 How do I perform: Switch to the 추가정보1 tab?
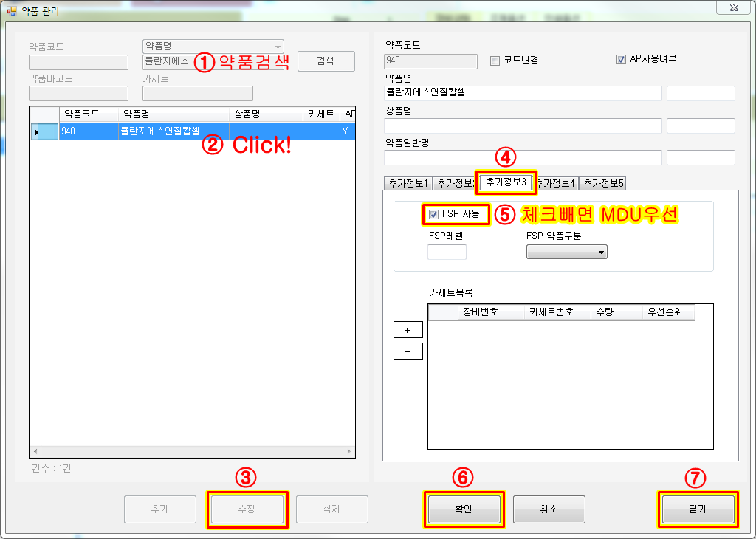point(408,183)
